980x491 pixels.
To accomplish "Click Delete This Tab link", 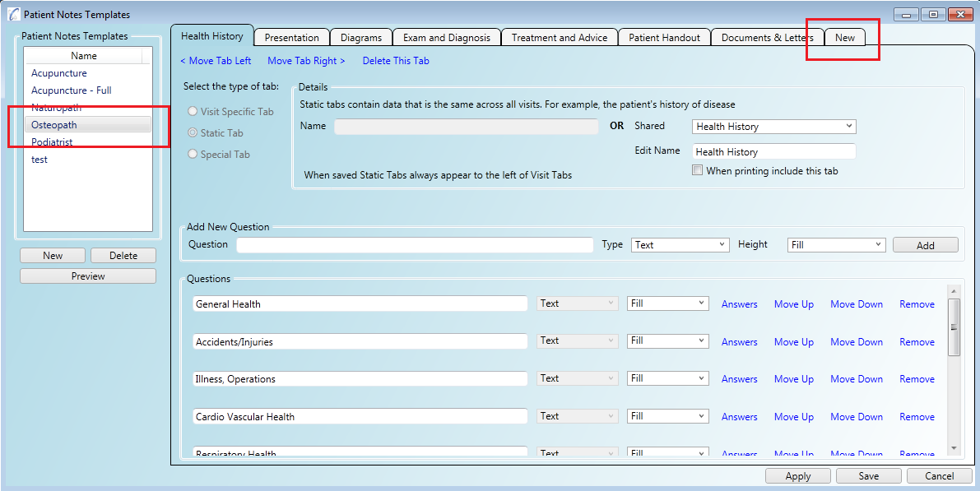I will [396, 61].
